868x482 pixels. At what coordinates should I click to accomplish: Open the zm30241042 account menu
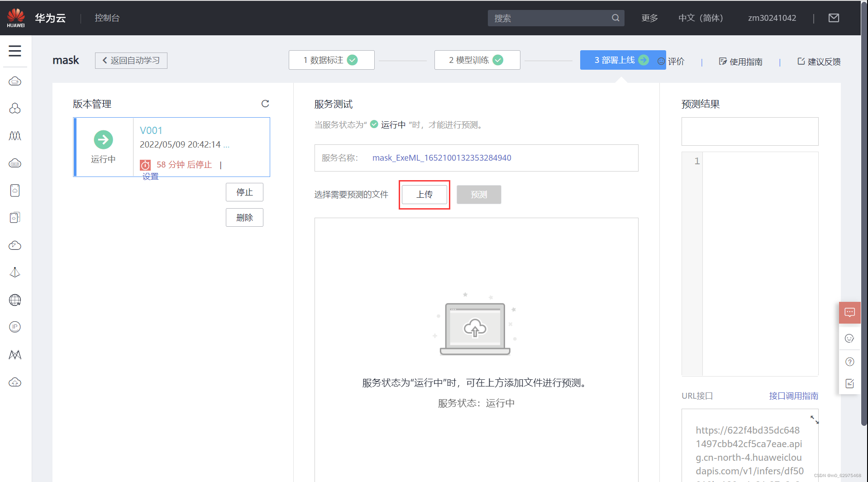772,18
